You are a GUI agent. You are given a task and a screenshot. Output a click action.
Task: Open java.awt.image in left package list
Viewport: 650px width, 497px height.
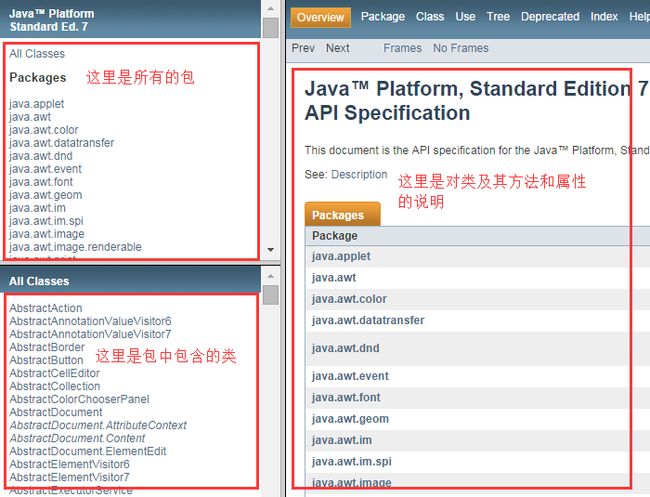click(x=47, y=234)
